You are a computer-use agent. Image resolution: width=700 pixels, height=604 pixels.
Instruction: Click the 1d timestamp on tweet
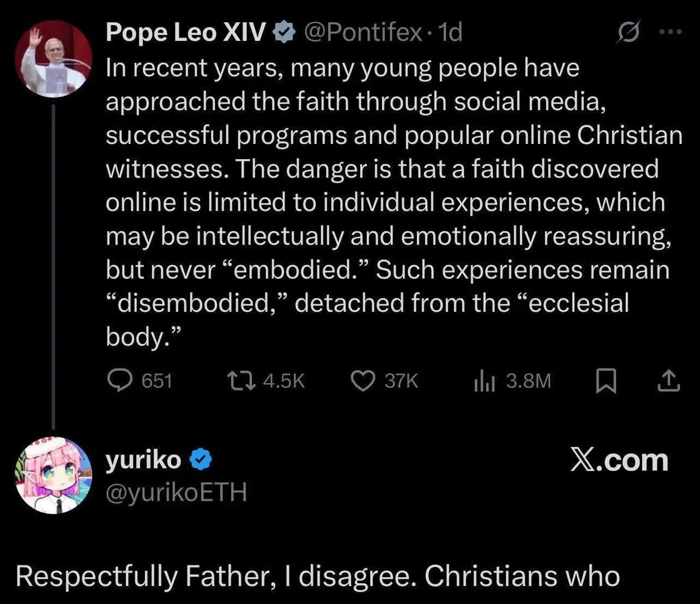click(451, 32)
